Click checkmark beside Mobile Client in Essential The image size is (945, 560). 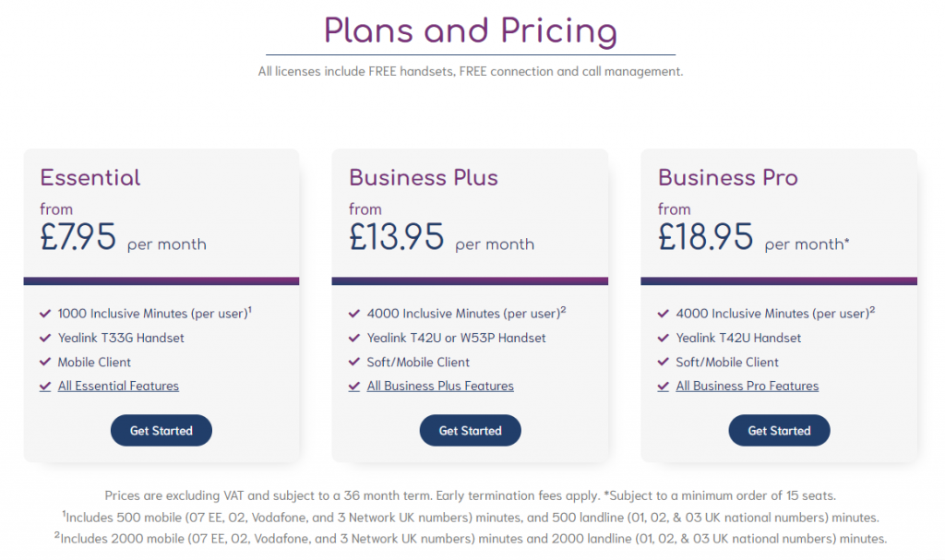point(45,362)
